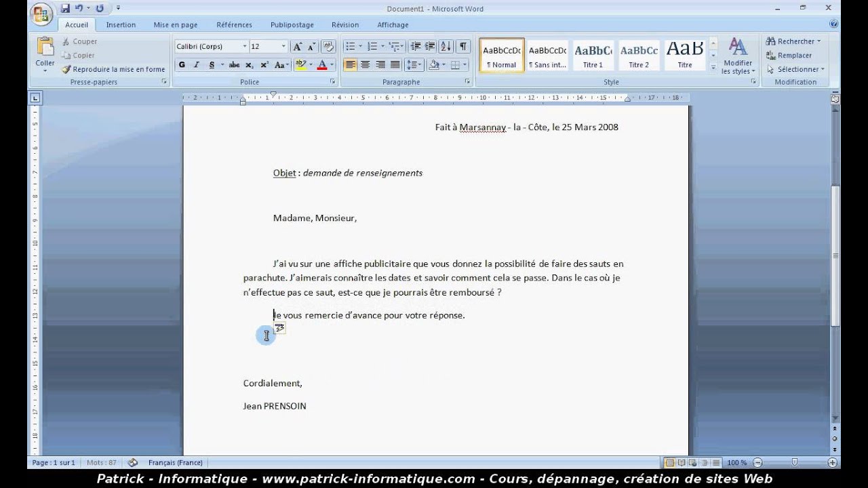The height and width of the screenshot is (488, 868).
Task: Apply the Titre 2 style
Action: tap(639, 55)
